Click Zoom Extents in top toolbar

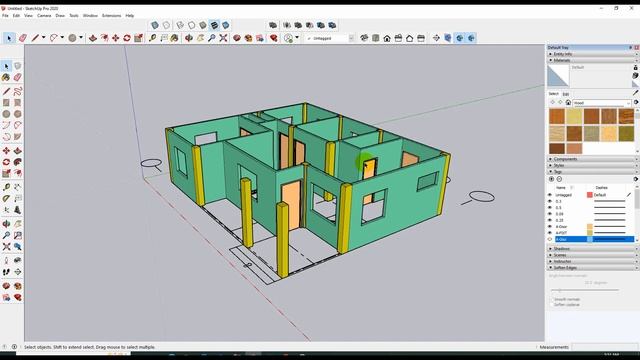(x=223, y=38)
